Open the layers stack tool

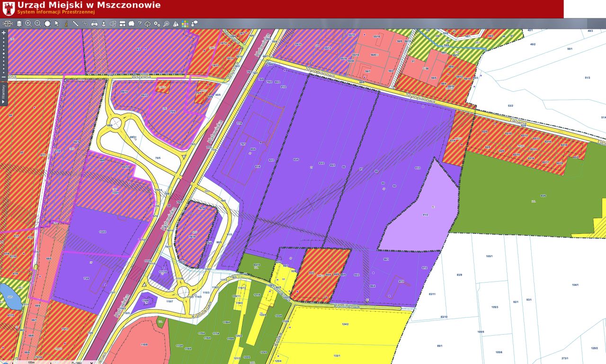click(x=19, y=23)
